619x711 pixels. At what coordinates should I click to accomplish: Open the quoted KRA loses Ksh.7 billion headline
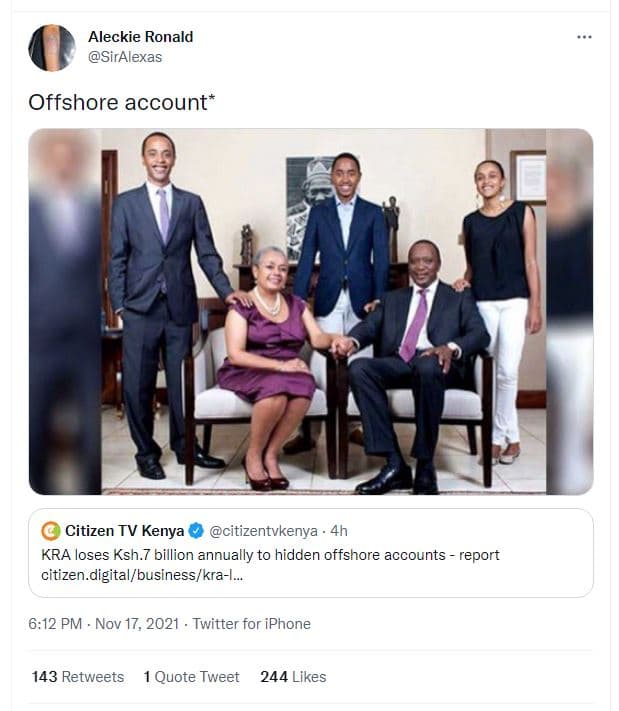(x=270, y=554)
